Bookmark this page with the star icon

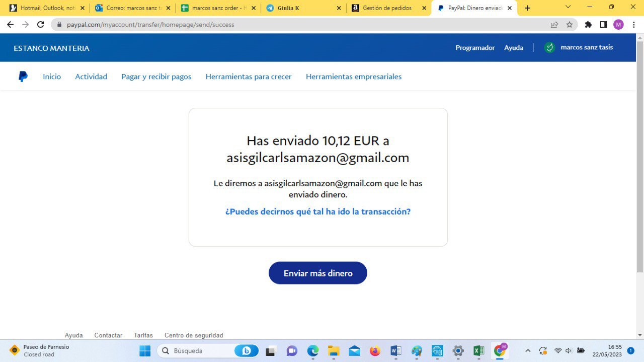[570, 25]
